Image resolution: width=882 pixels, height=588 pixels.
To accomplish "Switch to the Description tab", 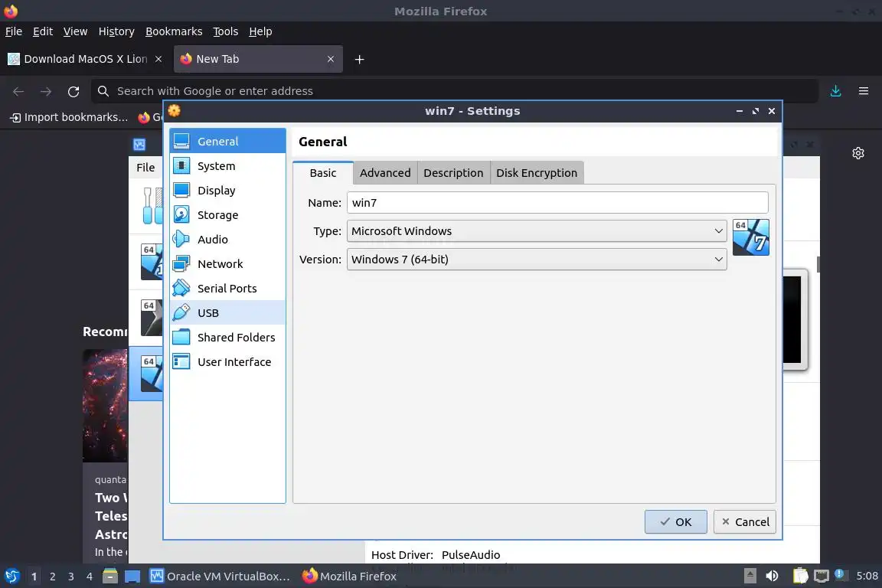I will [452, 173].
